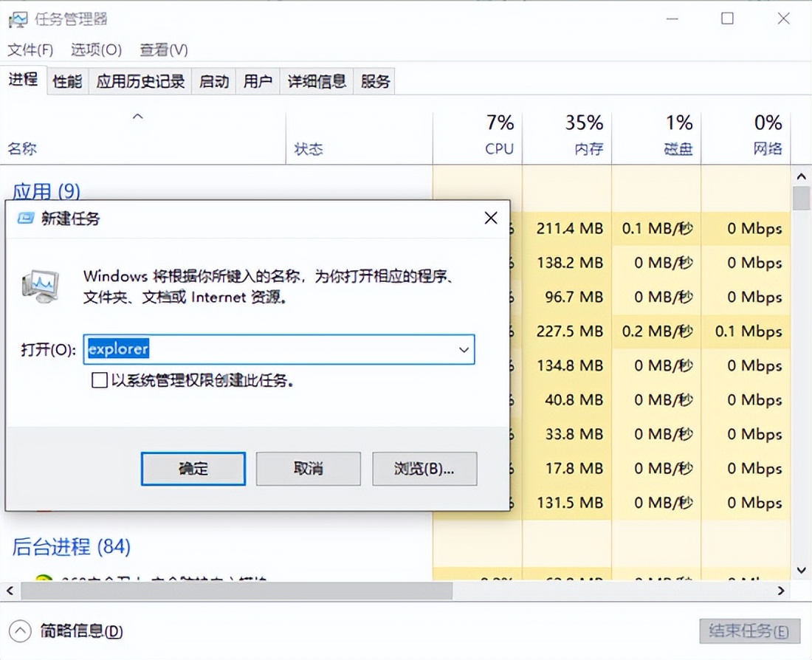
Task: Minimize the Task Manager window
Action: coord(672,19)
